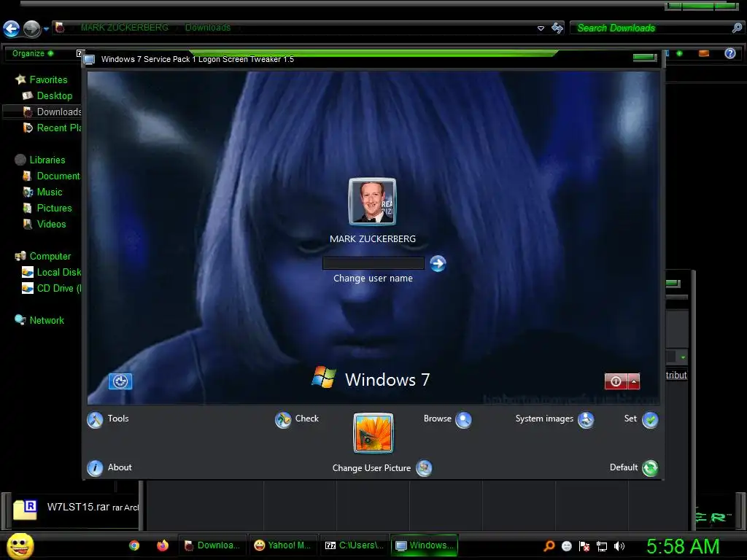747x560 pixels.
Task: Click the address bar refresh icon
Action: 557,28
